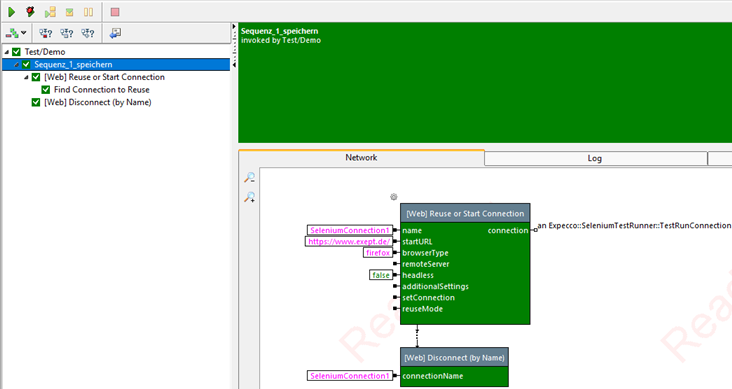Switch to the Log tab

[595, 158]
